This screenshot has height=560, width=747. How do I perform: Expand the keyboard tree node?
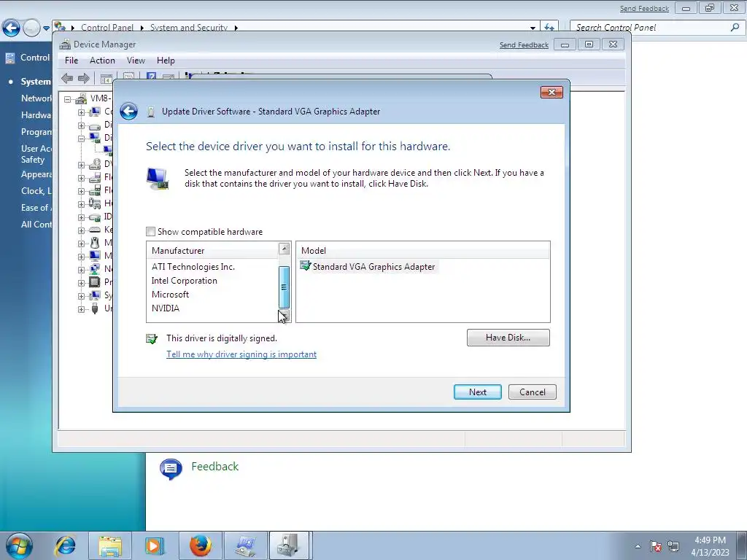point(82,230)
